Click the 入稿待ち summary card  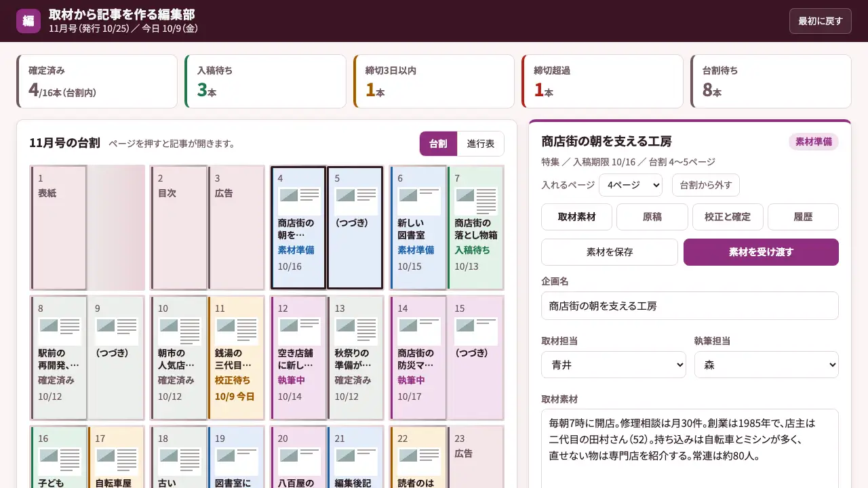coord(265,81)
